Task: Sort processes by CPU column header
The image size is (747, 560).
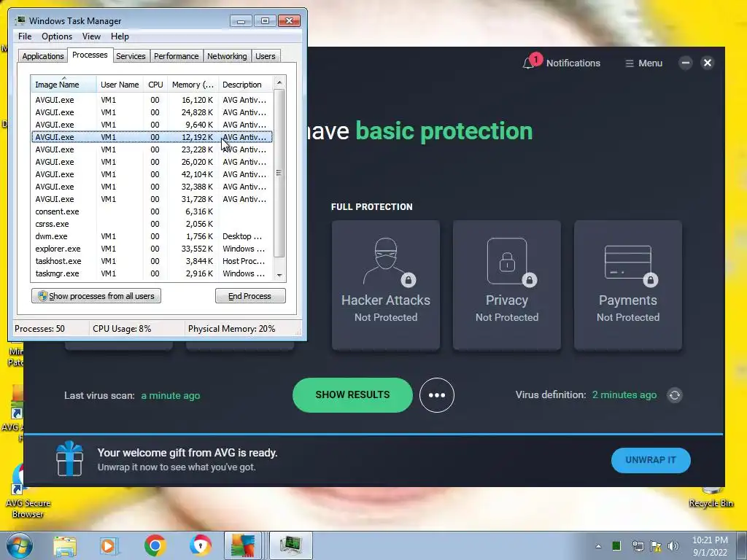Action: click(x=155, y=85)
